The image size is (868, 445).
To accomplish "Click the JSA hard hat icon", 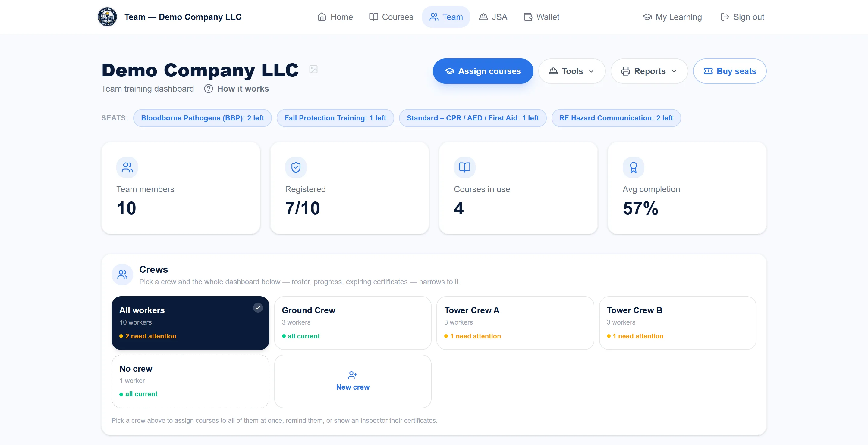I will point(483,17).
